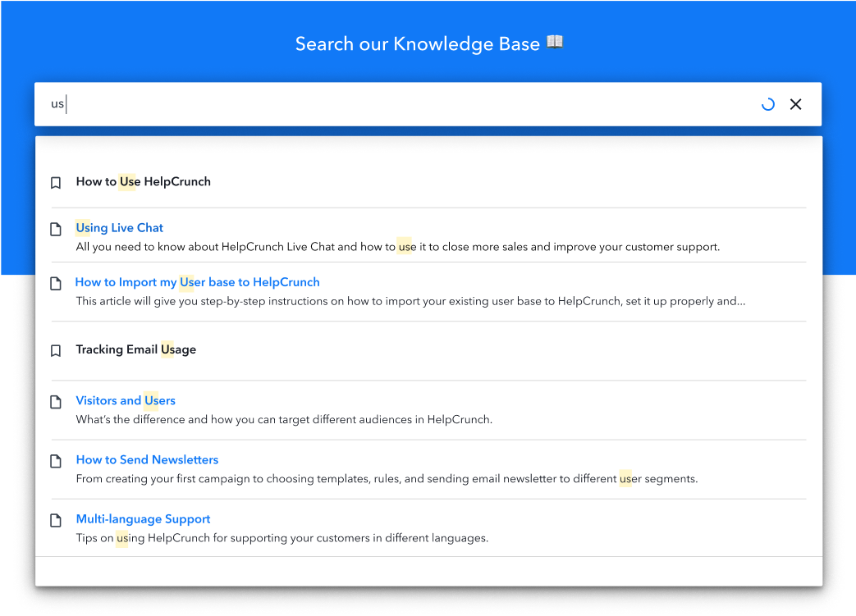Click document icon beside Using Live Chat
Screen dimensions: 856x616
point(56,229)
